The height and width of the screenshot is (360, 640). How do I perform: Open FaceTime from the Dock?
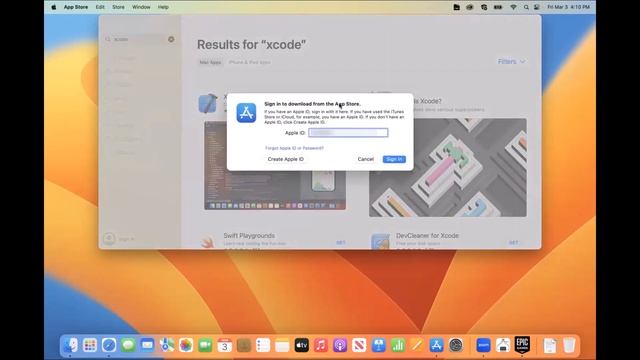(205, 345)
